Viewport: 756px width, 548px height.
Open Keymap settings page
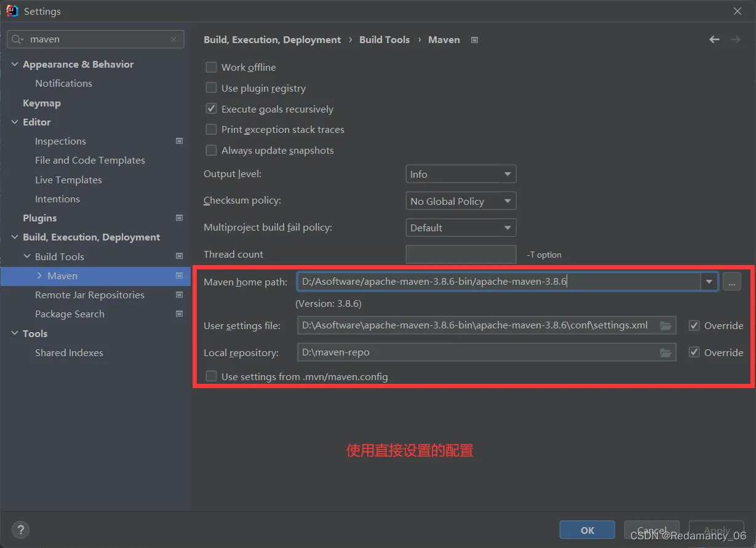(42, 103)
